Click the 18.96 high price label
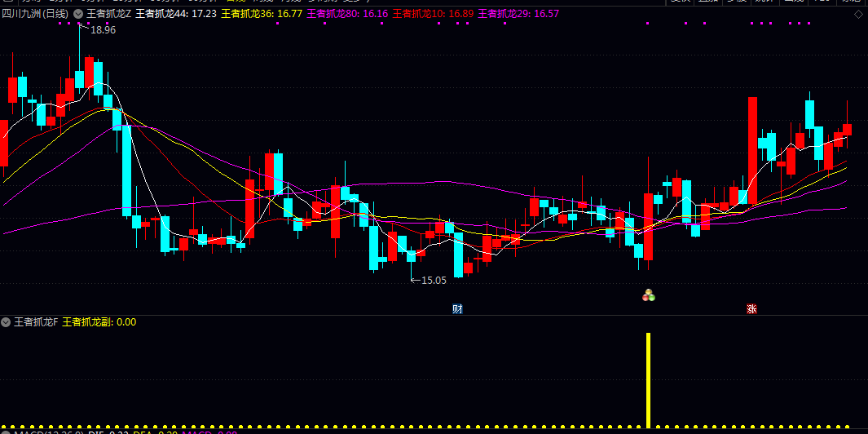The height and width of the screenshot is (434, 868). (103, 30)
